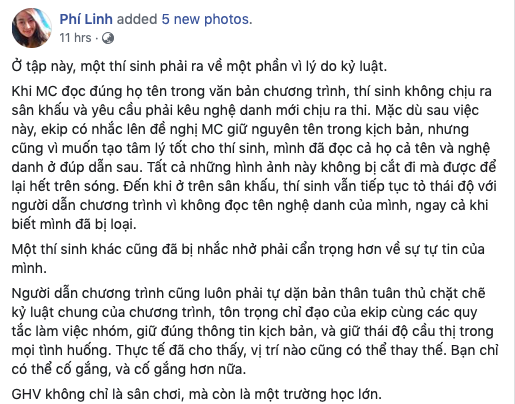This screenshot has width=515, height=404.
Task: Open the Phí Linh profile name link
Action: (86, 19)
